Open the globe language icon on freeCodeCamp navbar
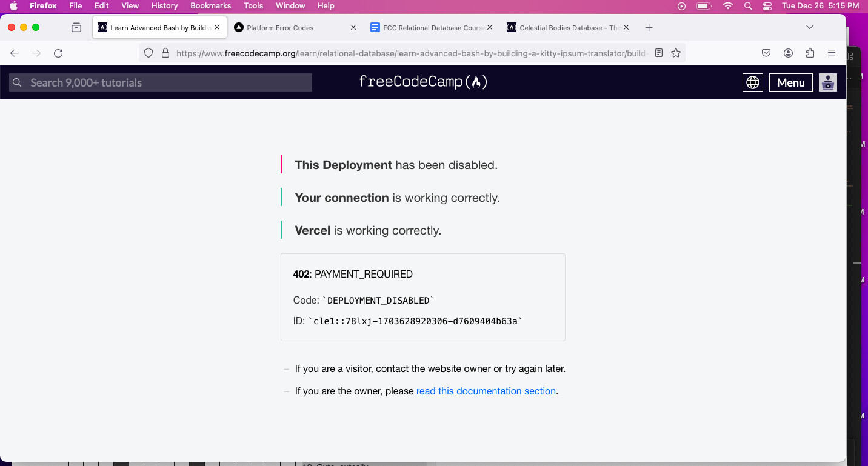The width and height of the screenshot is (868, 466). 752,82
